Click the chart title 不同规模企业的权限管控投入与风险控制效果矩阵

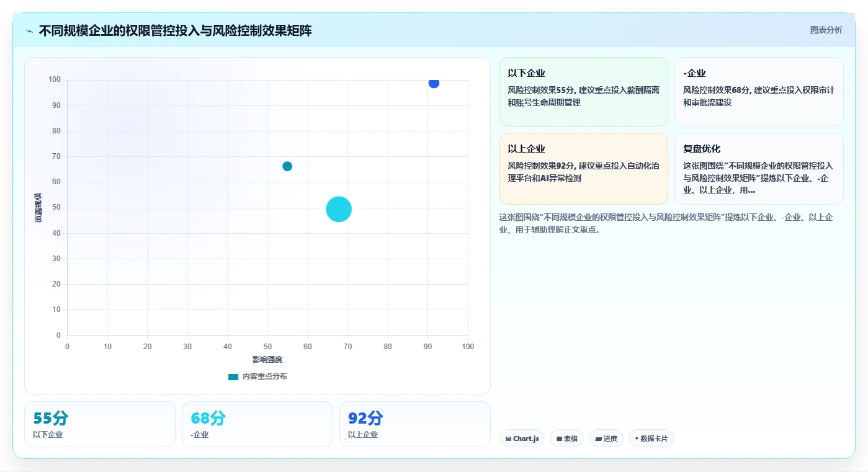[175, 30]
